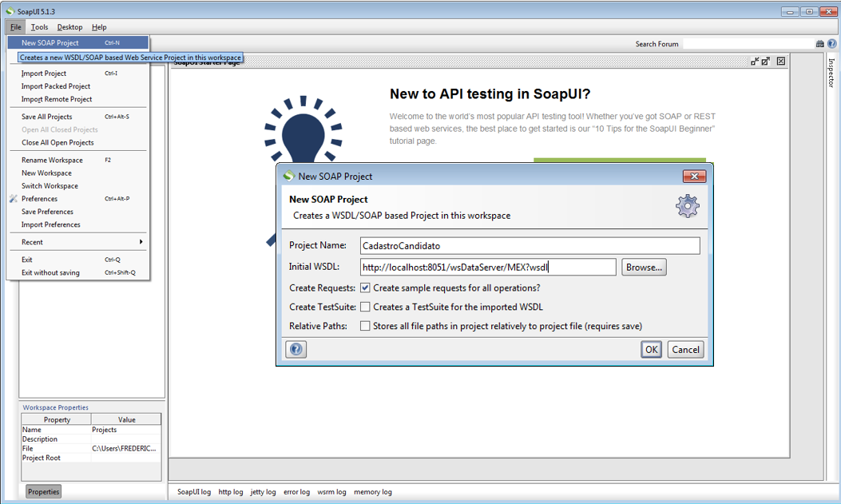Screen dimensions: 841x504
Task: Open the Inspector side tab
Action: (831, 73)
